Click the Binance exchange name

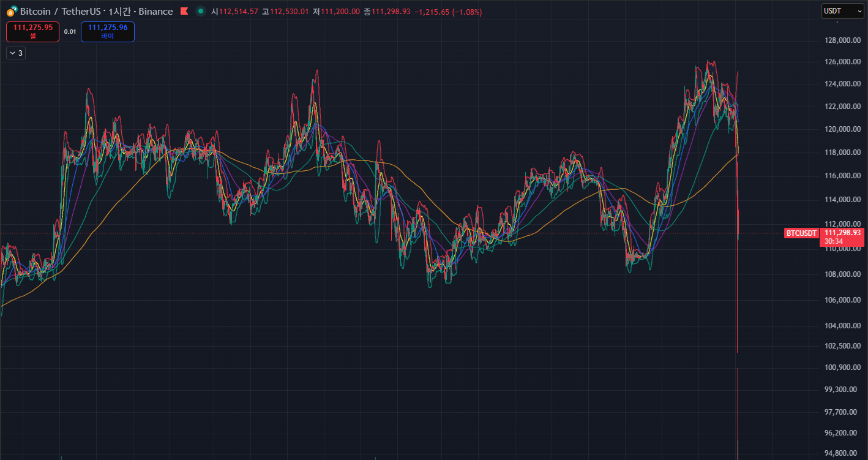[155, 12]
